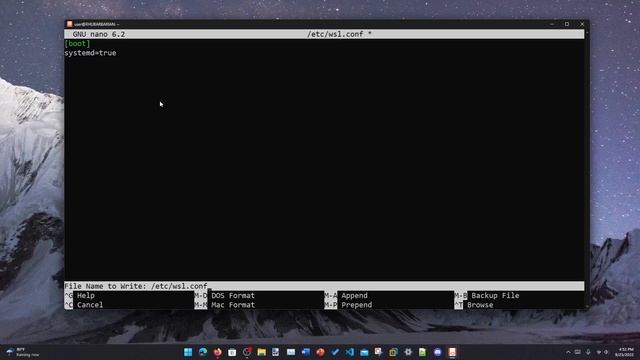Click the ^T Browse shortcut
Image resolution: width=640 pixels, height=360 pixels.
tap(474, 305)
